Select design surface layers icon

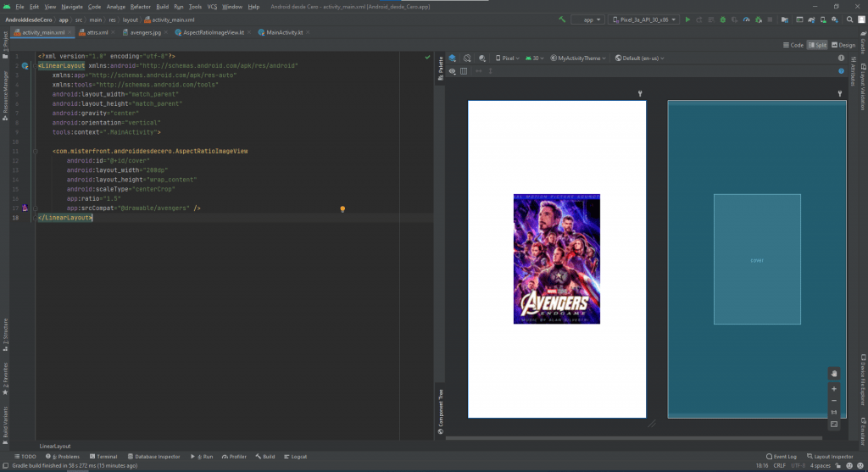pos(453,58)
